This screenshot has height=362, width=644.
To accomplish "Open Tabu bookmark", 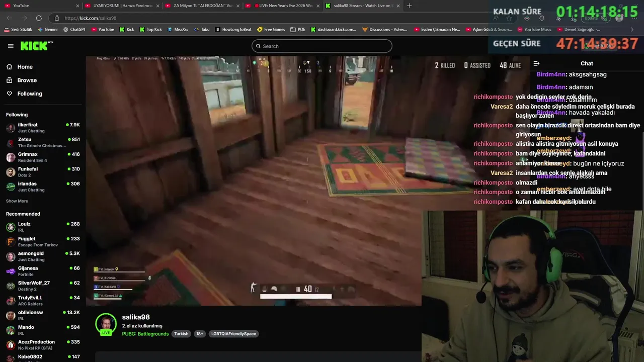I will click(202, 30).
